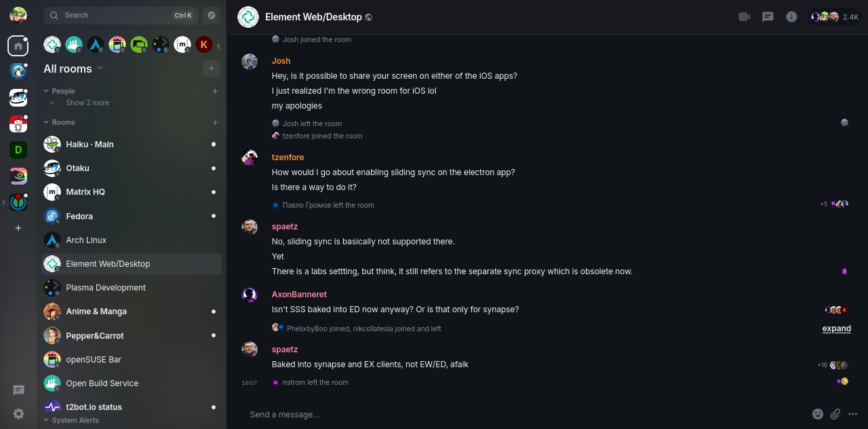This screenshot has width=868, height=429.
Task: Open the threads activity icon in sidebar
Action: coord(19,390)
